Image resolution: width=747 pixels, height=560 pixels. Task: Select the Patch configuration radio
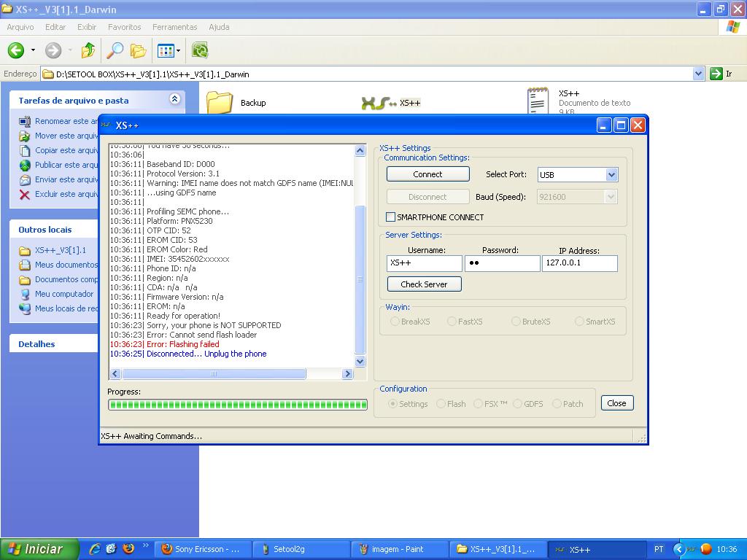pos(557,404)
